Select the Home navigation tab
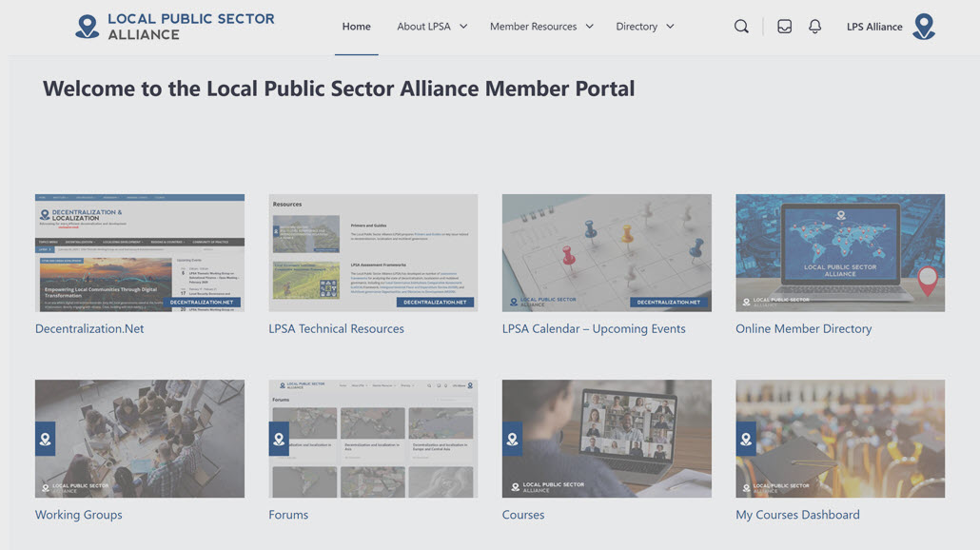The image size is (980, 550). point(357,27)
